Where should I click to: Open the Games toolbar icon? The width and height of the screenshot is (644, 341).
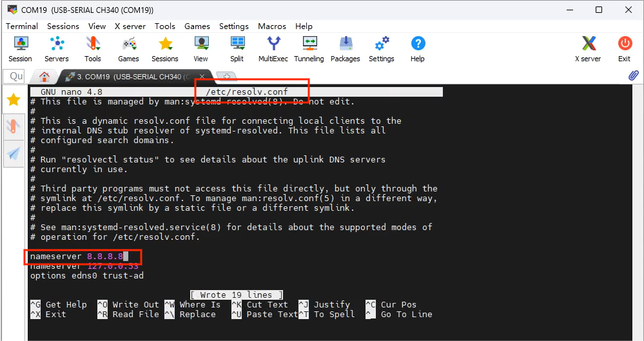(x=128, y=49)
